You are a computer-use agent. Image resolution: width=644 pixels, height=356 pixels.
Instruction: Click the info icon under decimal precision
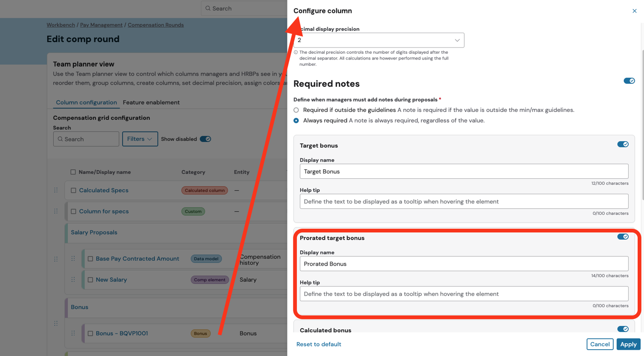[296, 52]
